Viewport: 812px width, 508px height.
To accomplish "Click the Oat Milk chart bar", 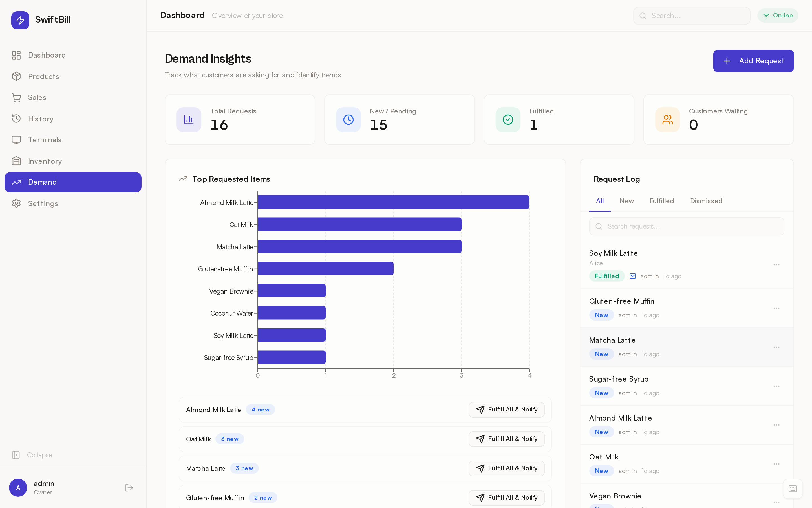I will point(359,224).
